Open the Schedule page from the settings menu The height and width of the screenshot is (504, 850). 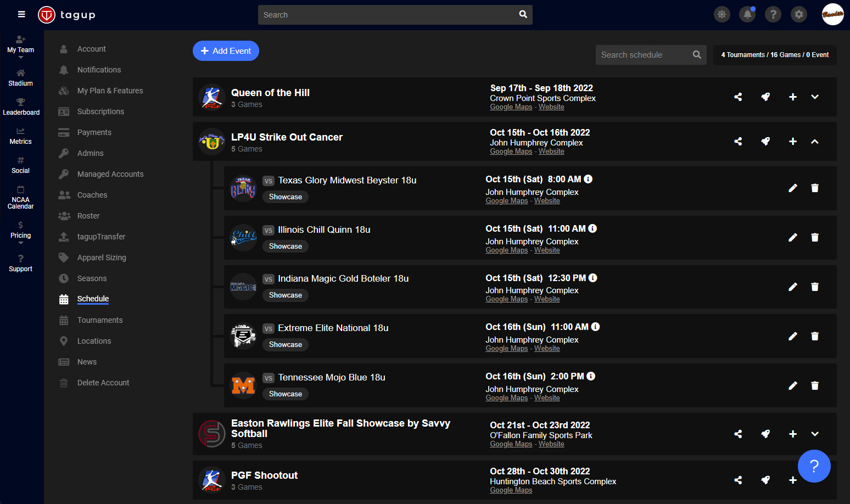[x=92, y=299]
